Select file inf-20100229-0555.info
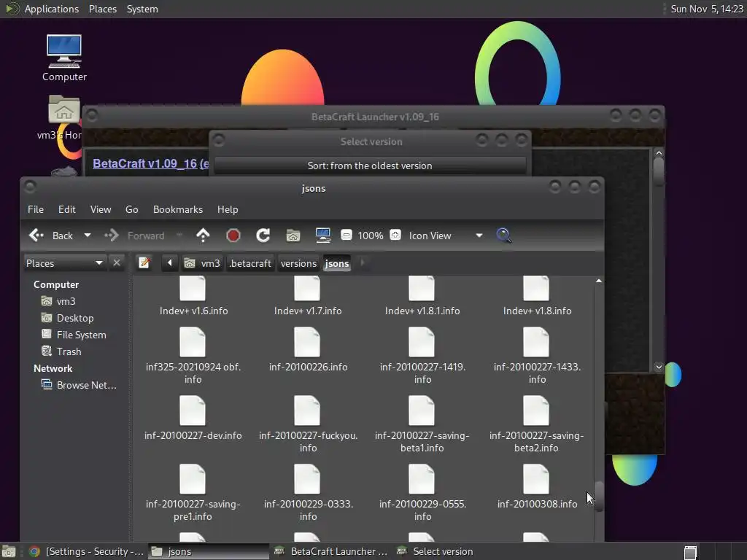 (422, 492)
